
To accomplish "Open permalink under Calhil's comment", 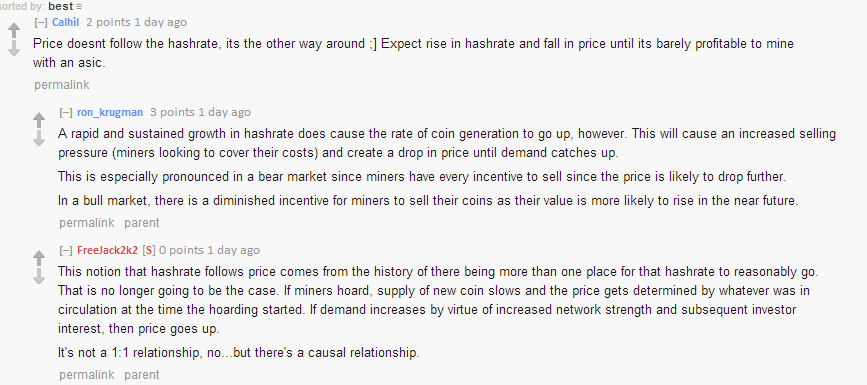I will pos(61,85).
